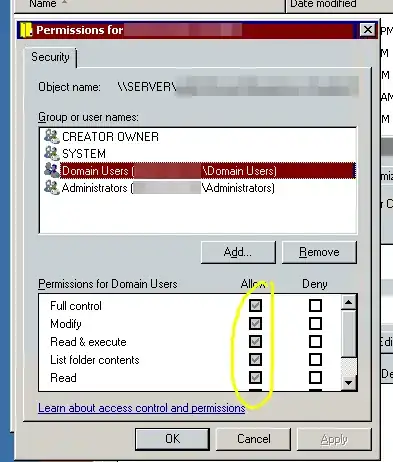
Task: Click permissions list scroll down arrow
Action: (x=349, y=382)
